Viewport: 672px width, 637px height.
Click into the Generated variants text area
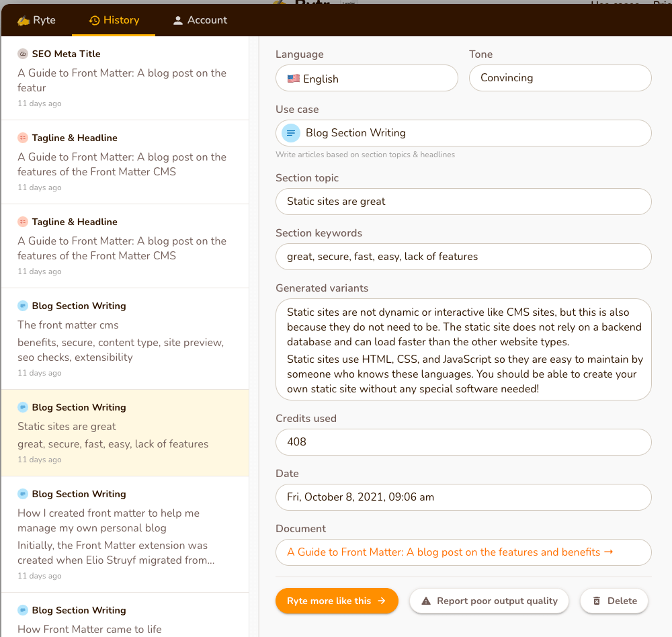click(x=463, y=349)
